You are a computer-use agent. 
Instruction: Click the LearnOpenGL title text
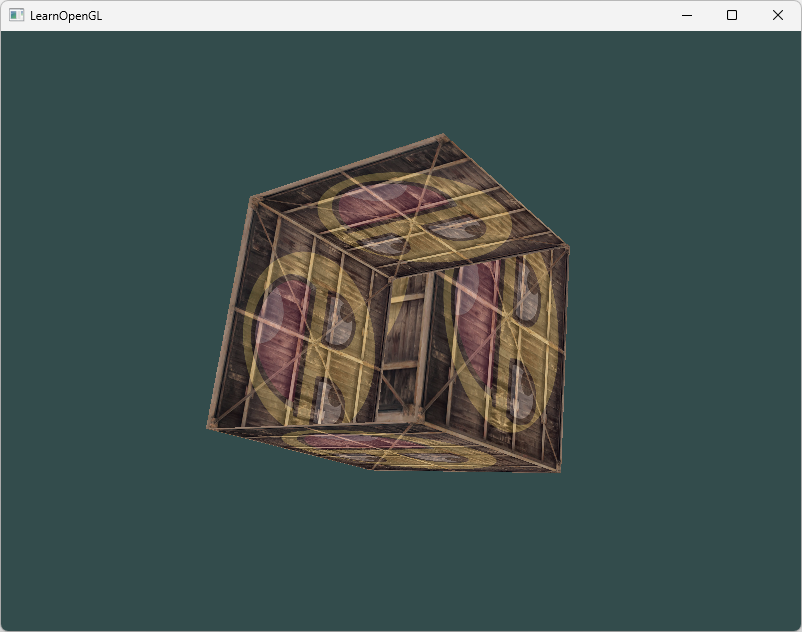pyautogui.click(x=66, y=16)
